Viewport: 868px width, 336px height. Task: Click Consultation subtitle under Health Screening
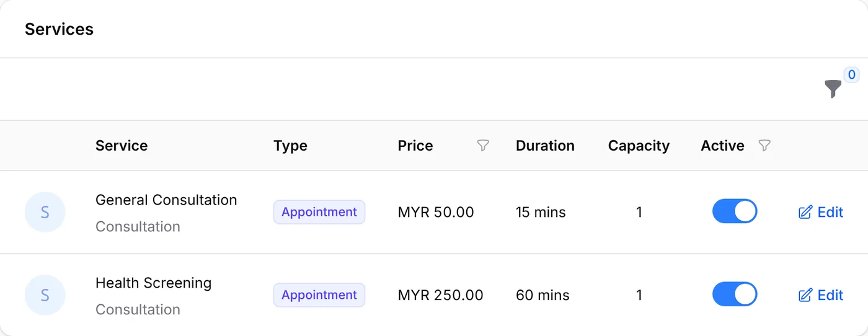click(x=138, y=310)
